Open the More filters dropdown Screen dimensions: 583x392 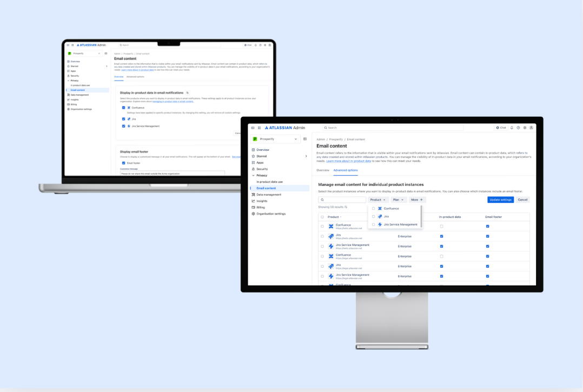coord(417,200)
